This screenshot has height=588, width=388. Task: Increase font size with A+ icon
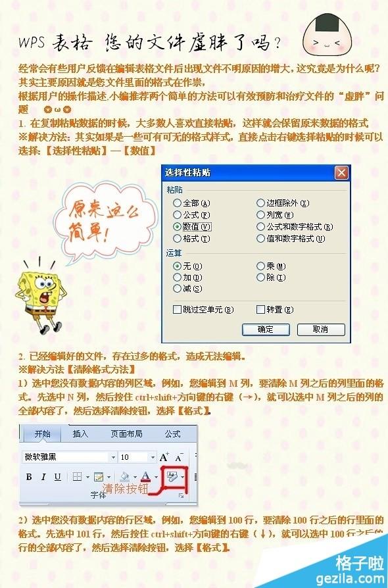coord(164,457)
